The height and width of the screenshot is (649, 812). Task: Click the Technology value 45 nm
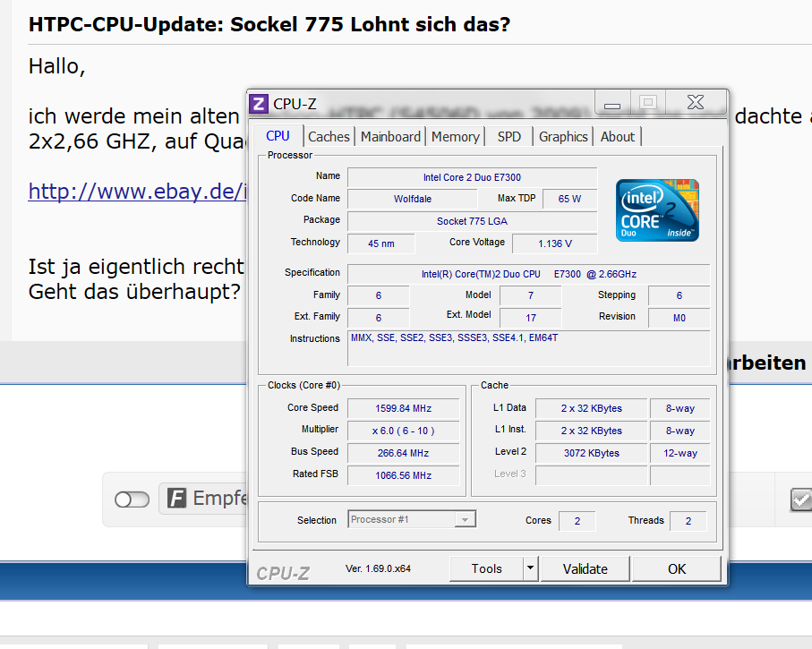(x=381, y=243)
